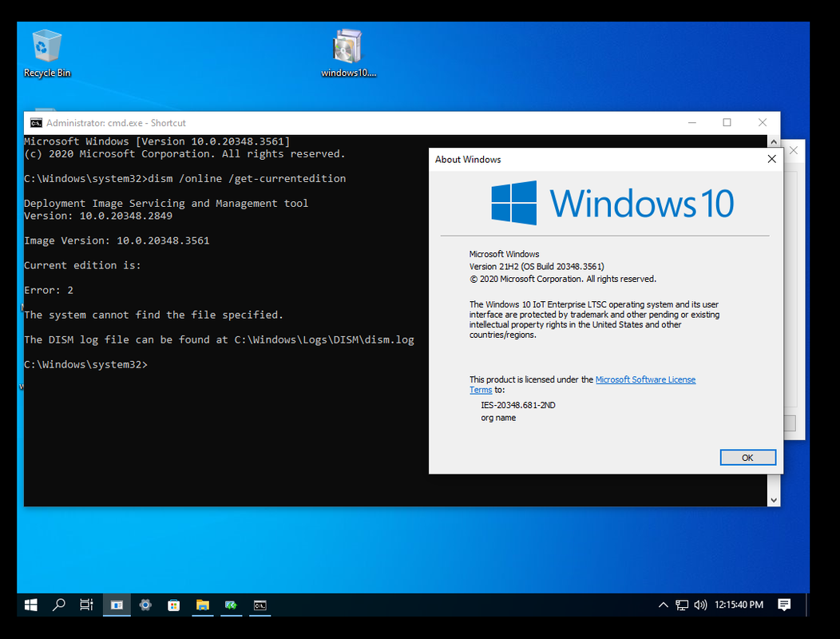This screenshot has width=840, height=639.
Task: Click the 'Current edition is:' line
Action: coord(82,265)
